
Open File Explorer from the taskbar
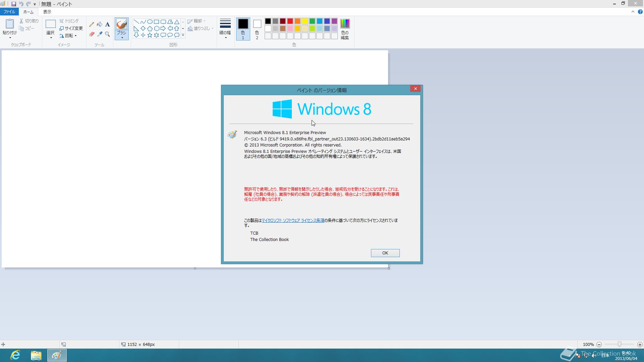[x=36, y=355]
